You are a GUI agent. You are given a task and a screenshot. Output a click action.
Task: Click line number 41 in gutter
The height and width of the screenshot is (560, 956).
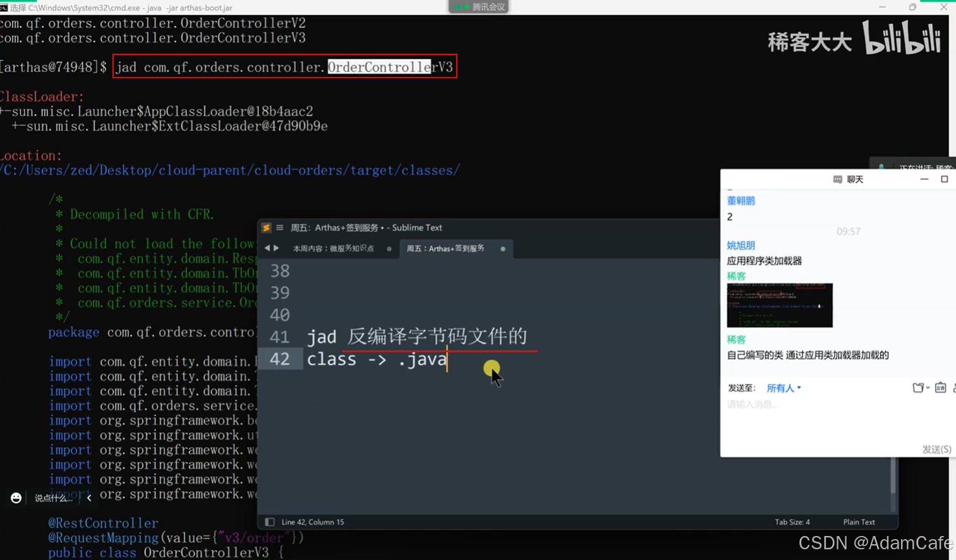coord(280,337)
